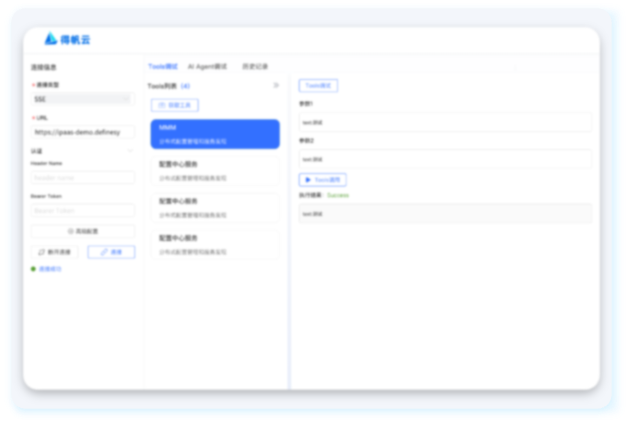This screenshot has width=629, height=423.
Task: Click the 得帆云 sailboat logo icon
Action: tap(51, 39)
